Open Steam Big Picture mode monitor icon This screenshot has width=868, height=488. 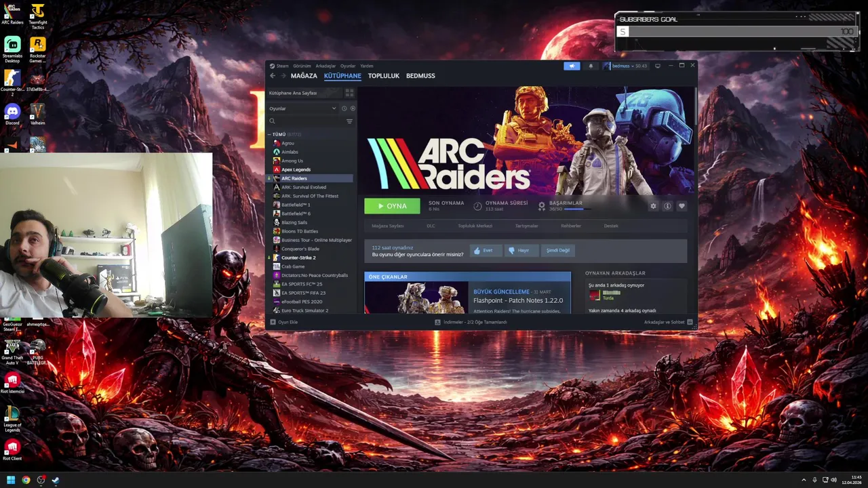coord(657,66)
